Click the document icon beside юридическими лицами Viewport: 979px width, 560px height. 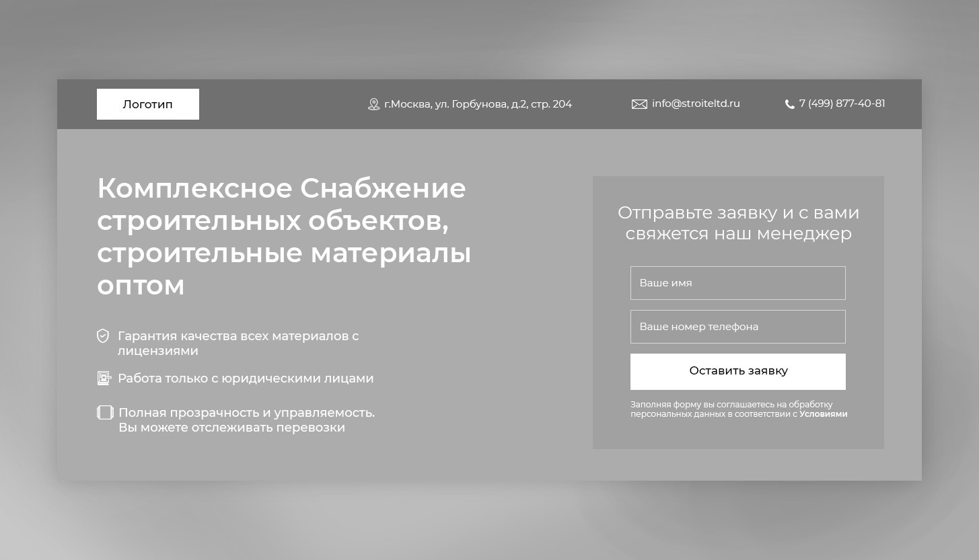click(104, 378)
